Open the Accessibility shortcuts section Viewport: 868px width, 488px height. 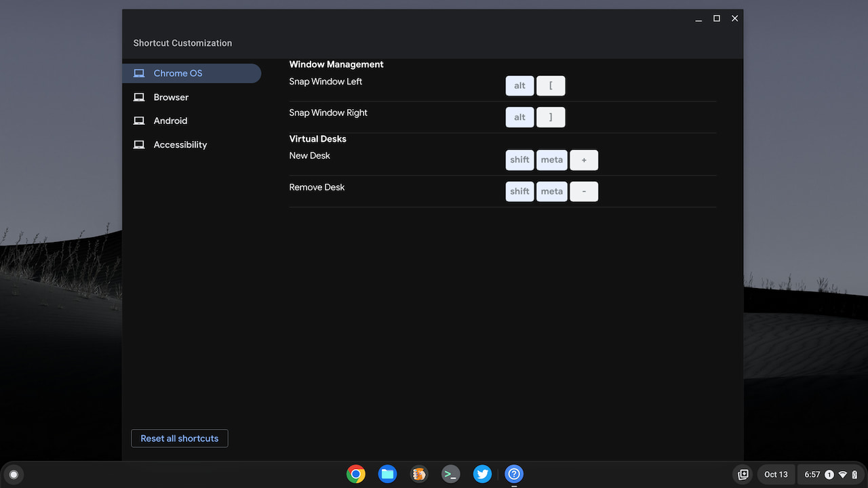[180, 144]
